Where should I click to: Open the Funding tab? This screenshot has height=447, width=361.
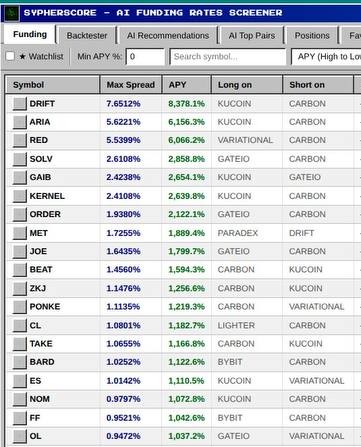pyautogui.click(x=30, y=34)
